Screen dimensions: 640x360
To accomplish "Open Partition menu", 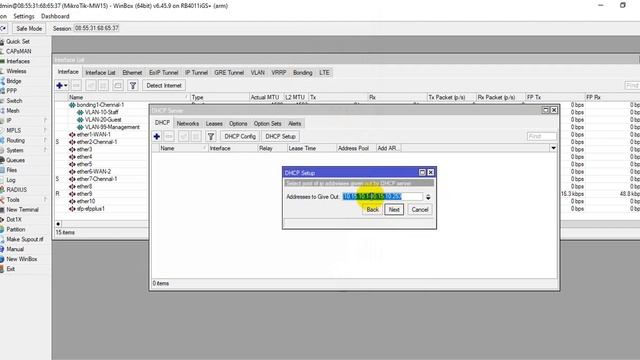I will [16, 229].
